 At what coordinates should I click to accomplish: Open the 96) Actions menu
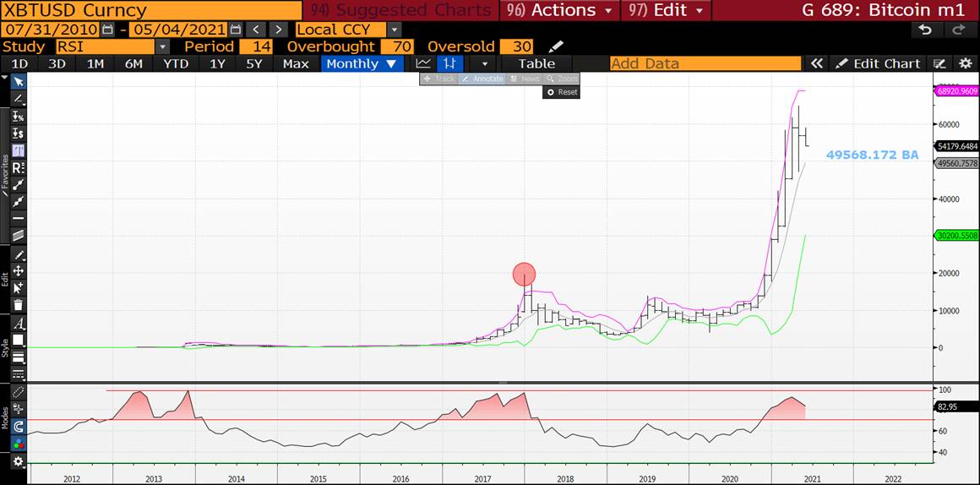pyautogui.click(x=560, y=10)
